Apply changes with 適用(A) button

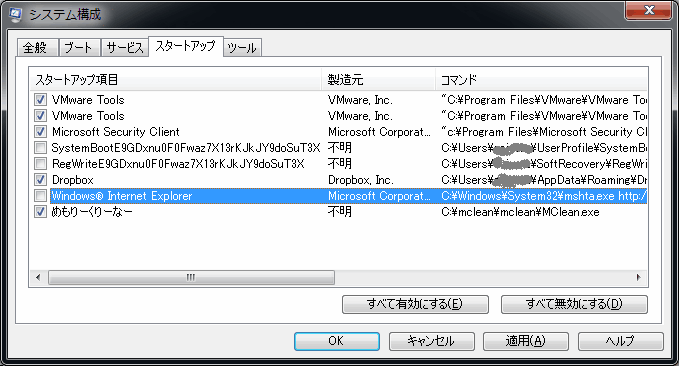pyautogui.click(x=526, y=341)
